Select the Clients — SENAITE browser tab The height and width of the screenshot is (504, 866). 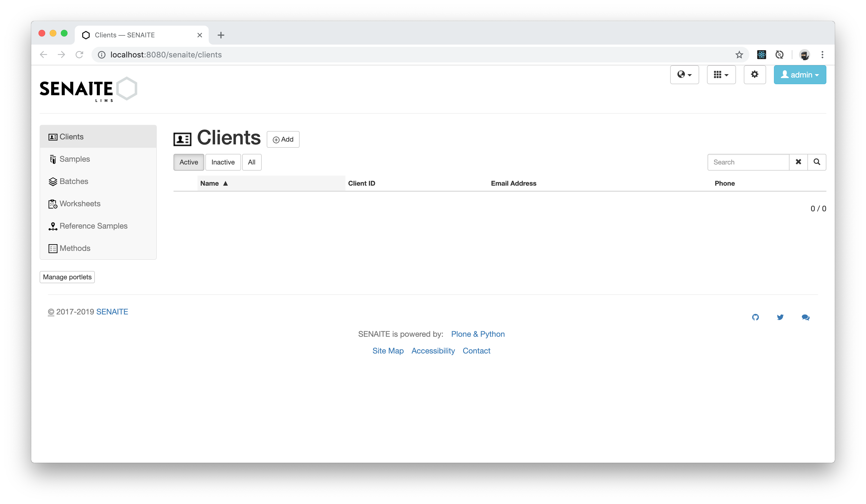point(141,35)
